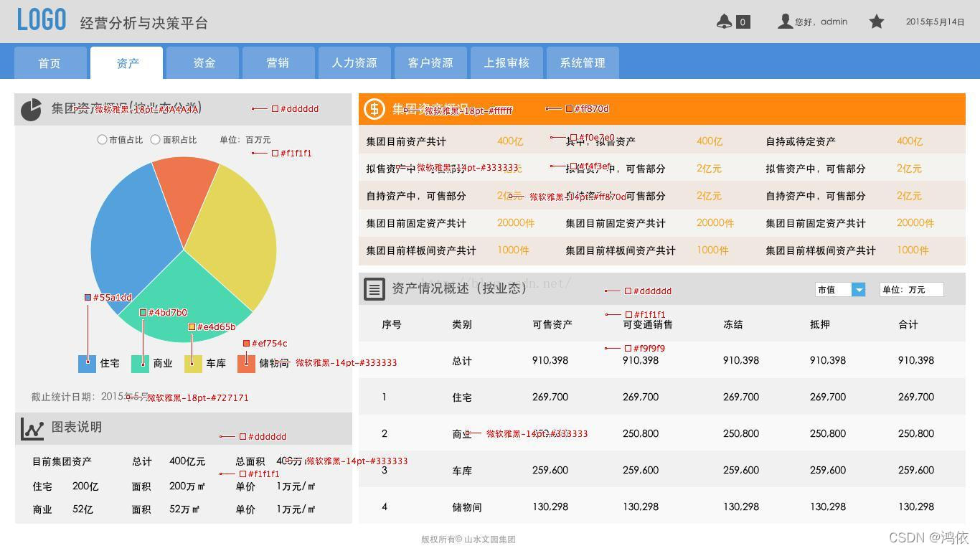Click the line chart icon beside 图表说明
The image size is (980, 551).
32,428
